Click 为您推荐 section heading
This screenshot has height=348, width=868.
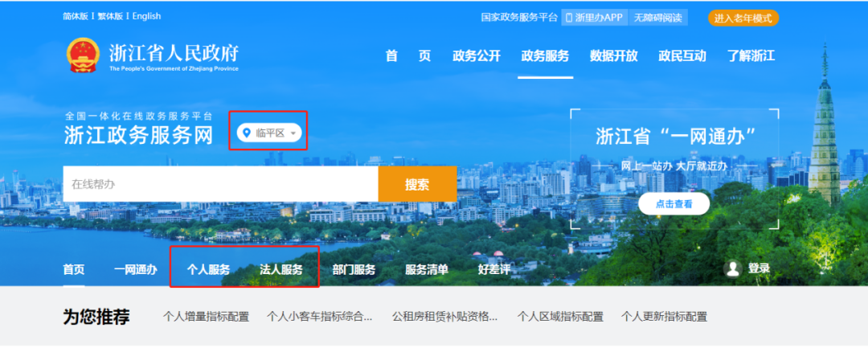pos(96,317)
